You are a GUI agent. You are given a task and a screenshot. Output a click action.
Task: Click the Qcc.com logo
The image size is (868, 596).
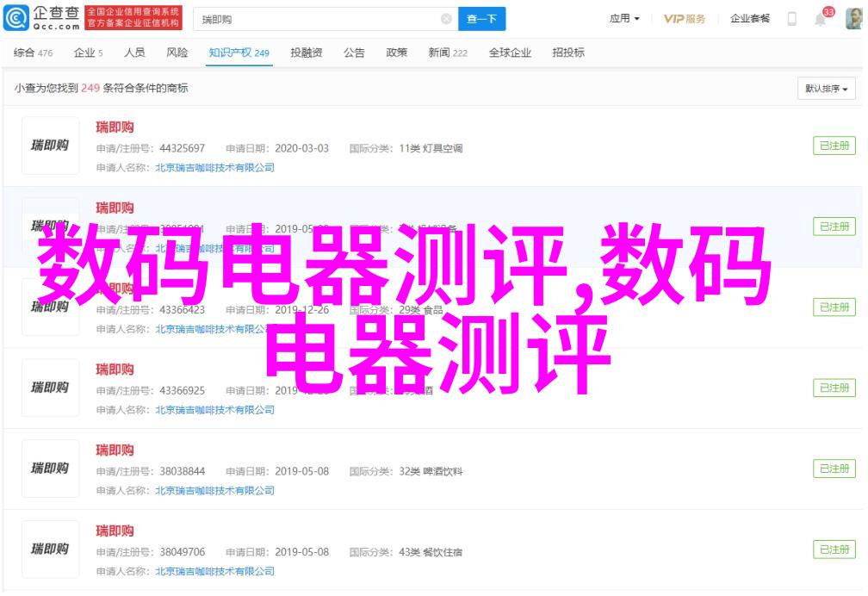(x=41, y=18)
